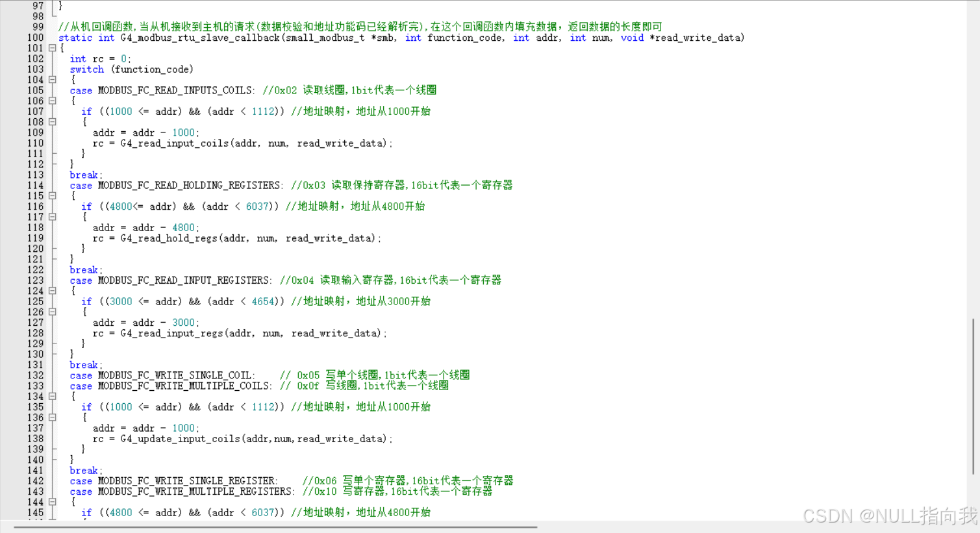
Task: Click the G4_read_input_coils call
Action: pos(257,143)
